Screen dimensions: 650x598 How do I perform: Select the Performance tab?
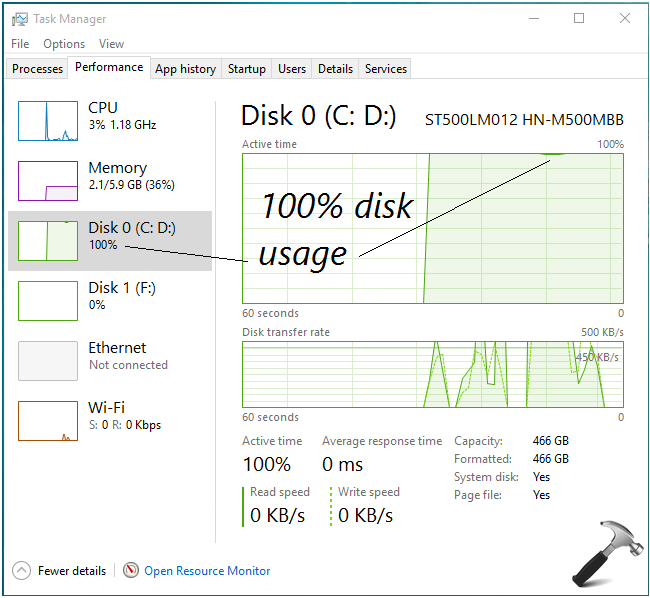(109, 67)
